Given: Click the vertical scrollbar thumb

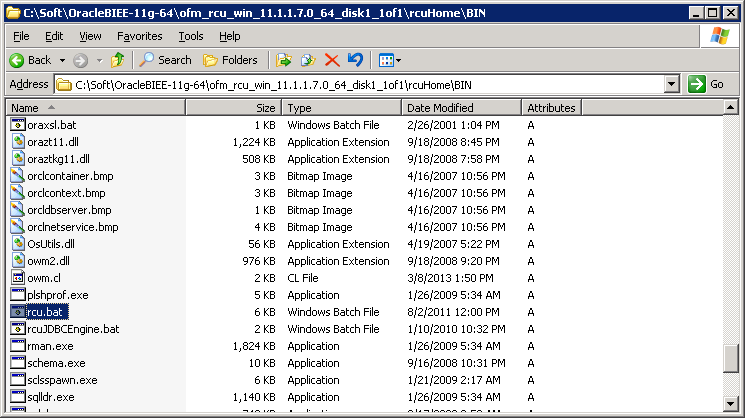Looking at the screenshot, I should click(x=730, y=358).
